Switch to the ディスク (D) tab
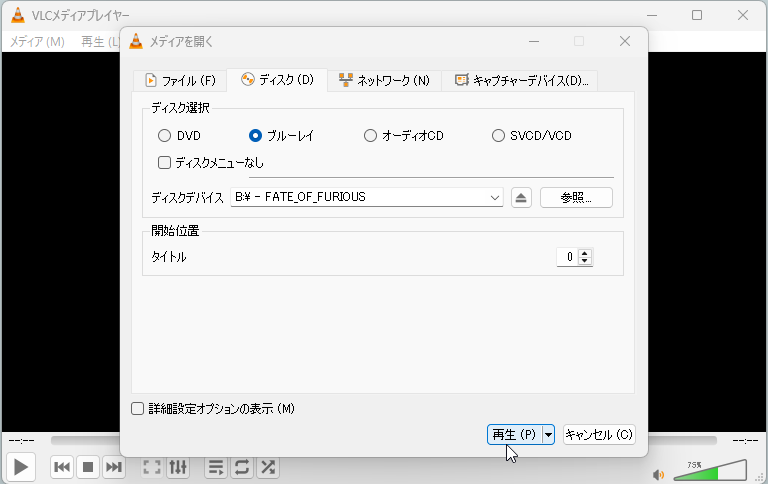Image resolution: width=768 pixels, height=484 pixels. (x=277, y=80)
